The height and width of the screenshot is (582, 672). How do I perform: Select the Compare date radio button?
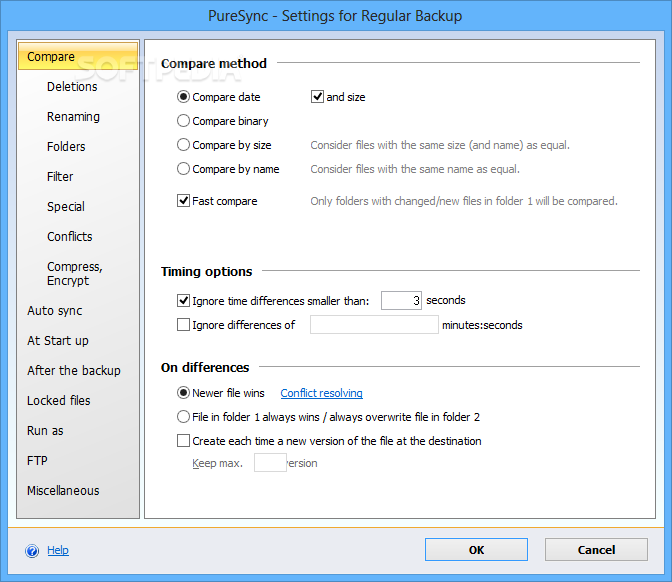(183, 97)
